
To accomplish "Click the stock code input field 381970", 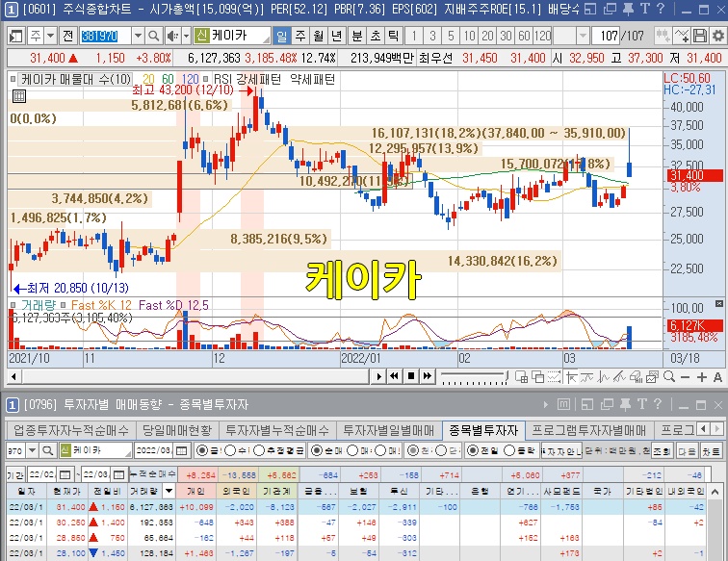I will (x=105, y=36).
